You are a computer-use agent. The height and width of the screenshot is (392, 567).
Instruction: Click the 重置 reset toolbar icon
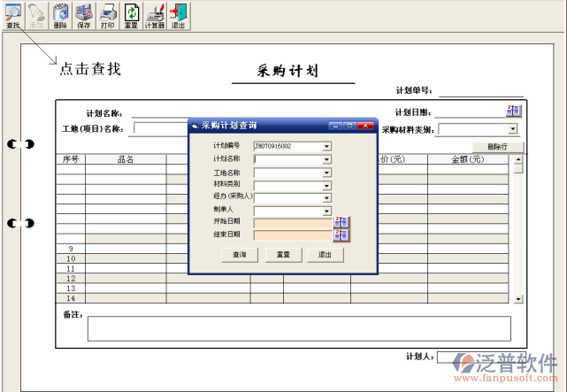131,16
